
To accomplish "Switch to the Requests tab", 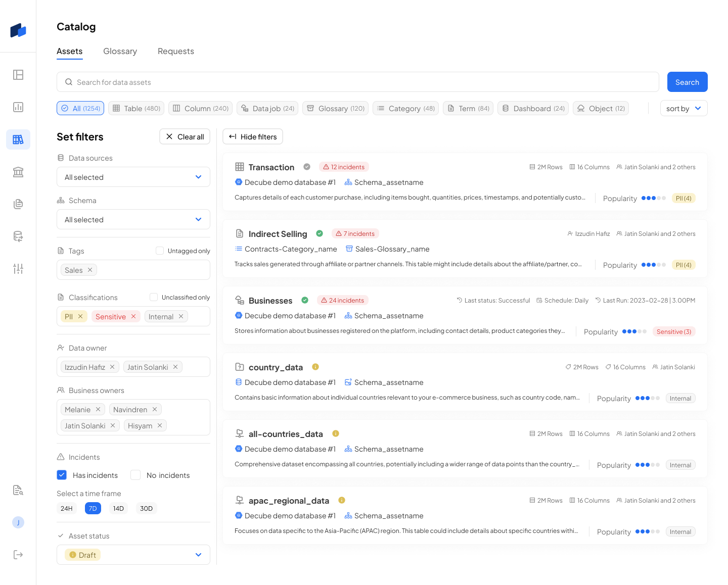I will (x=176, y=51).
